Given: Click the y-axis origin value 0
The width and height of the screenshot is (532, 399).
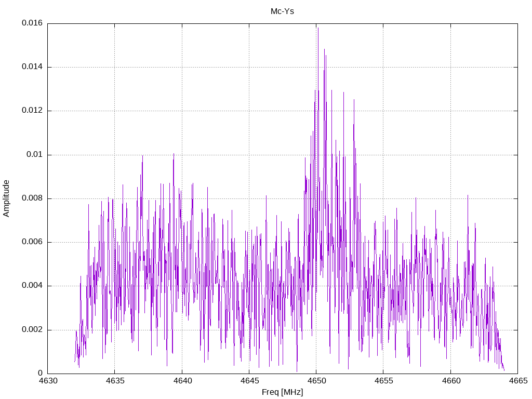Looking at the screenshot, I should click(x=41, y=374).
